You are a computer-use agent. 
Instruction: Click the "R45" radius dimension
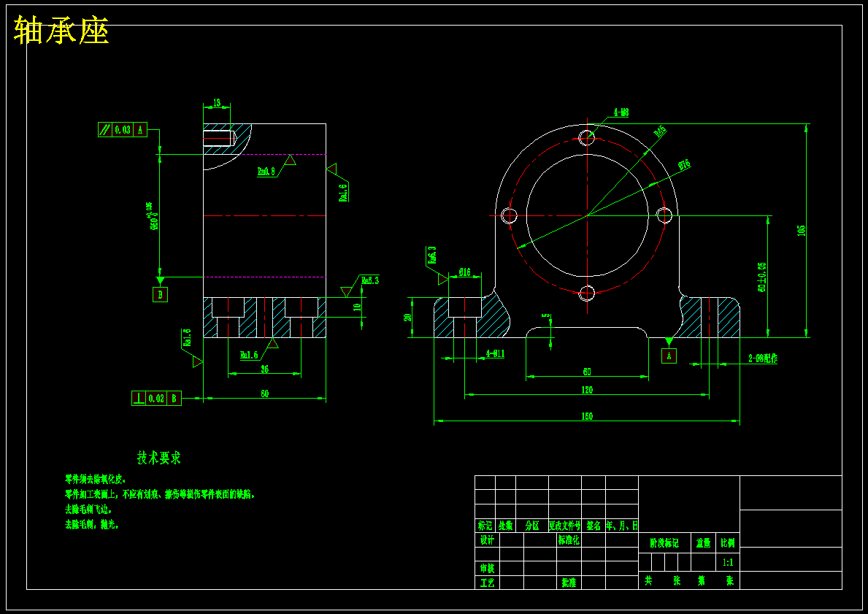[x=660, y=131]
